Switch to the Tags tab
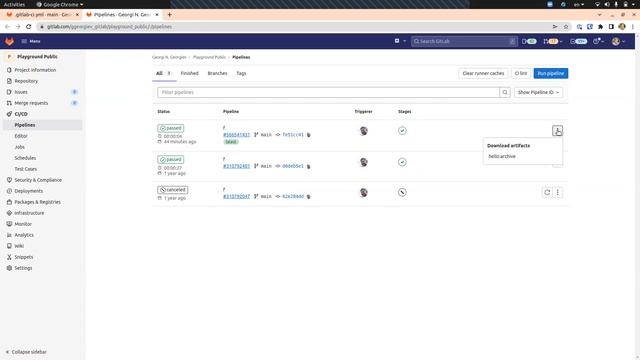Viewport: 640px width, 360px height. click(x=241, y=73)
